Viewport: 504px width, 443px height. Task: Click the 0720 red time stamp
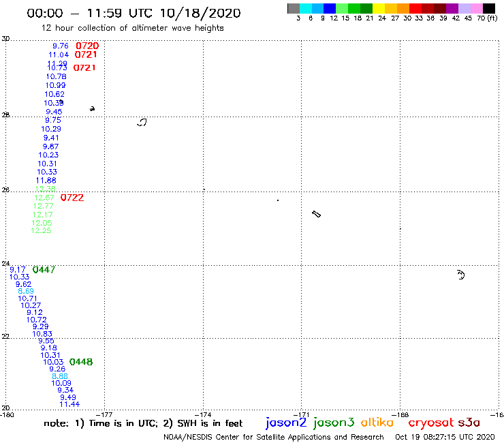[x=87, y=46]
